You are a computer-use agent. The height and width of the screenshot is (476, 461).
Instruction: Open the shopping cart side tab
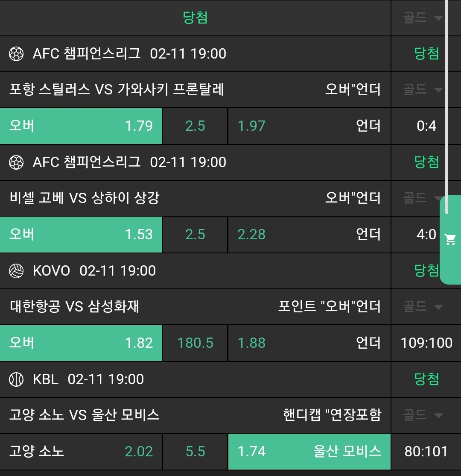click(450, 239)
